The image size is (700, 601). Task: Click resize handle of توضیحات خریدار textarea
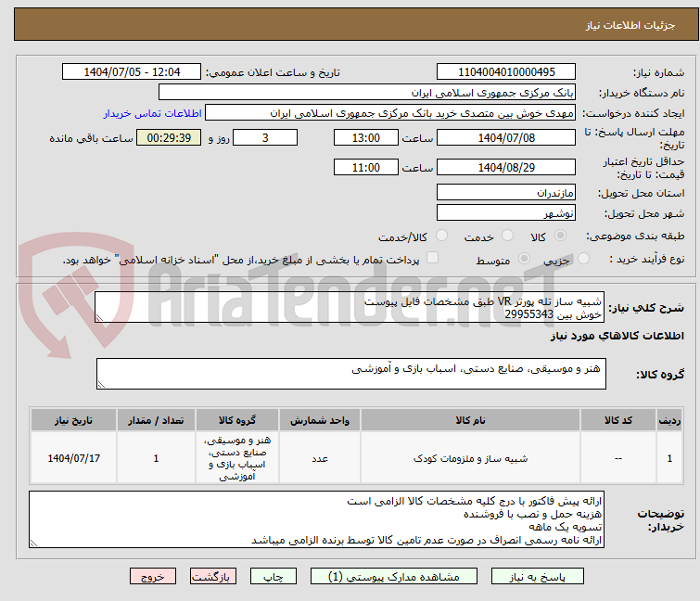click(x=34, y=543)
